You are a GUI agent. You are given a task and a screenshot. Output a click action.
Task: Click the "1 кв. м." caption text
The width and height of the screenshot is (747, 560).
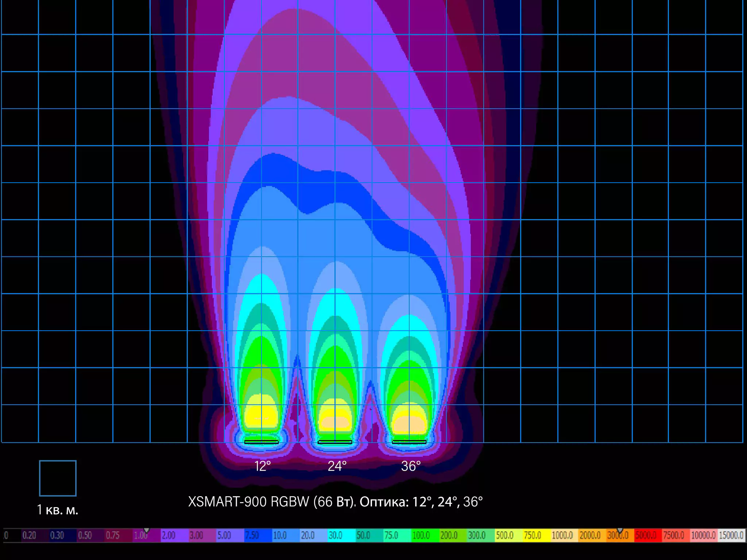click(58, 510)
